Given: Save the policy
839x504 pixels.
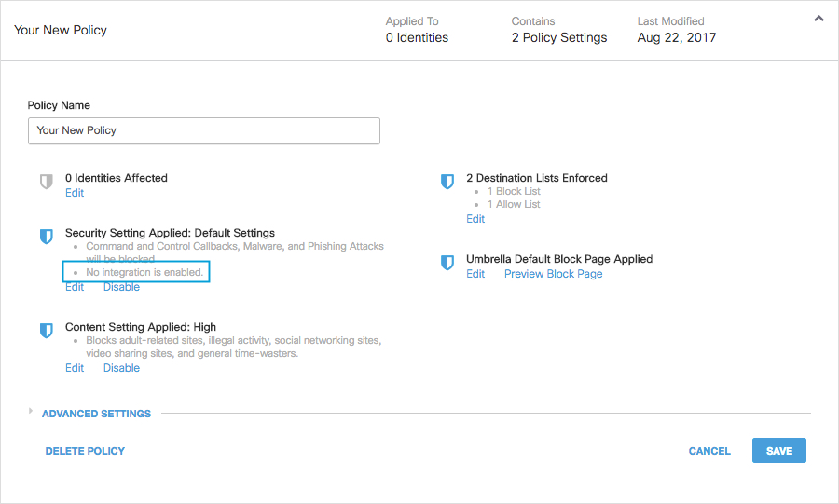Looking at the screenshot, I should 779,451.
